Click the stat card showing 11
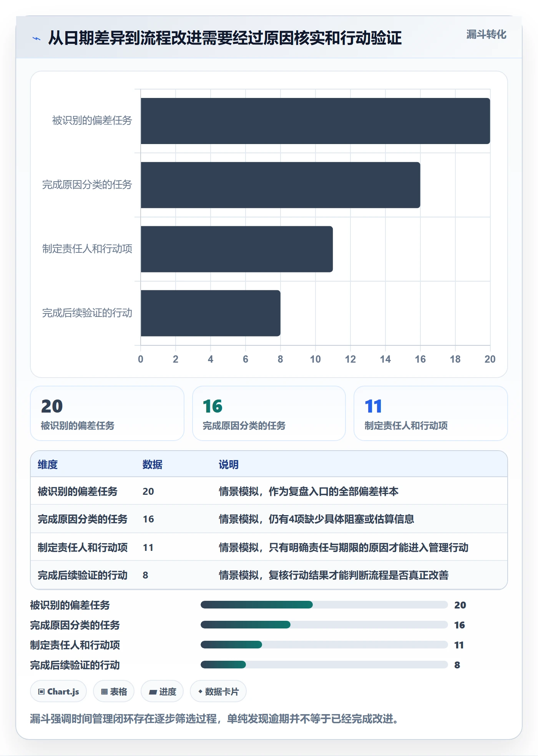This screenshot has height=756, width=538. coord(431,413)
